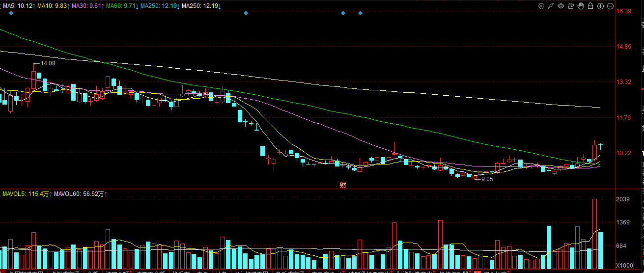Click the 13.32 price axis value
Viewport: 644px width, 273px height.
pos(624,82)
